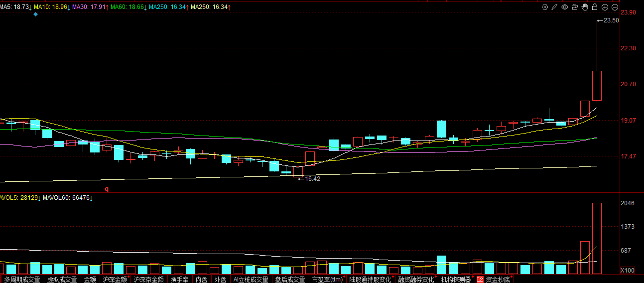The height and width of the screenshot is (283, 644).
Task: Click the 2046 volume axis value
Action: [628, 203]
